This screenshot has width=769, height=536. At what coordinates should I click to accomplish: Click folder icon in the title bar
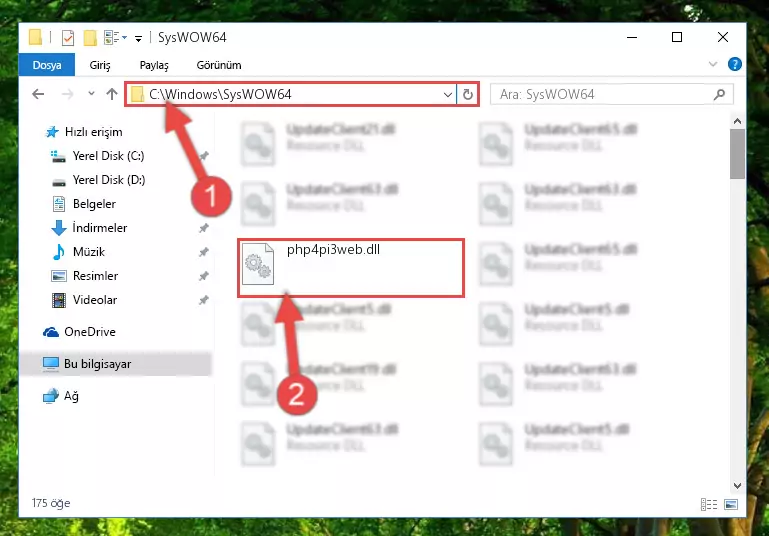pyautogui.click(x=35, y=38)
